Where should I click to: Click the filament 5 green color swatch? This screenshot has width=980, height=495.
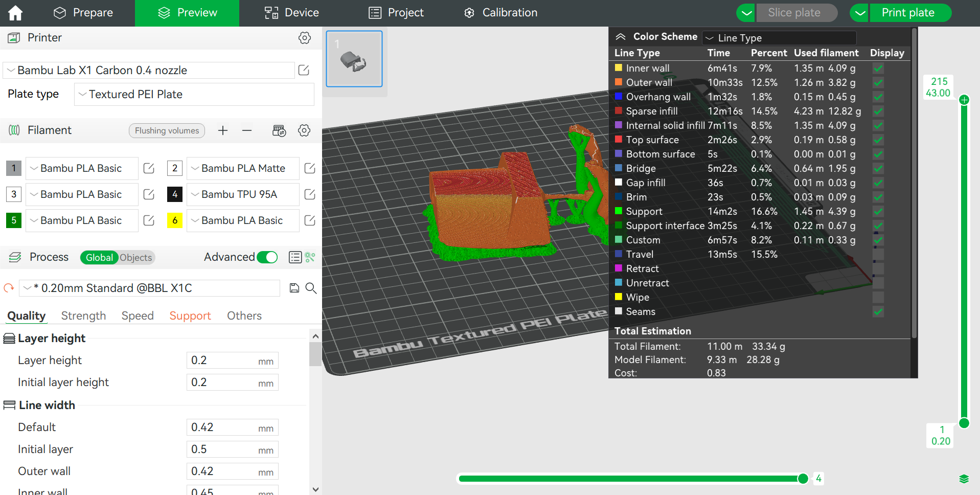[x=14, y=220]
